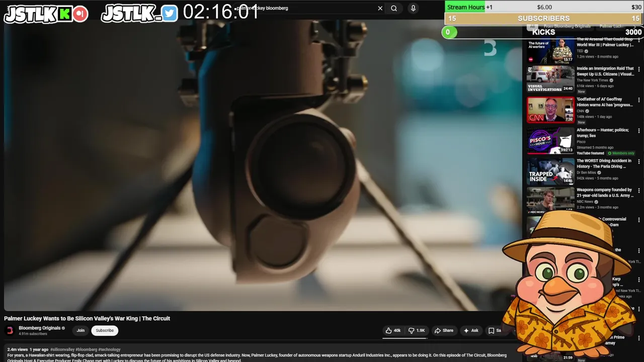Open options menu for the NBC News video
The height and width of the screenshot is (362, 644).
[639, 191]
